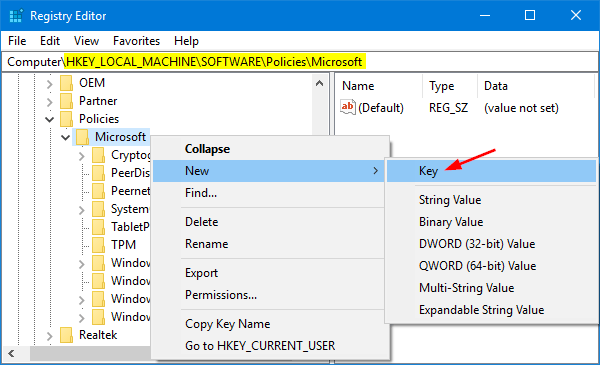Screen dimensions: 600x365
Task: Select String Value in submenu
Action: (491, 200)
